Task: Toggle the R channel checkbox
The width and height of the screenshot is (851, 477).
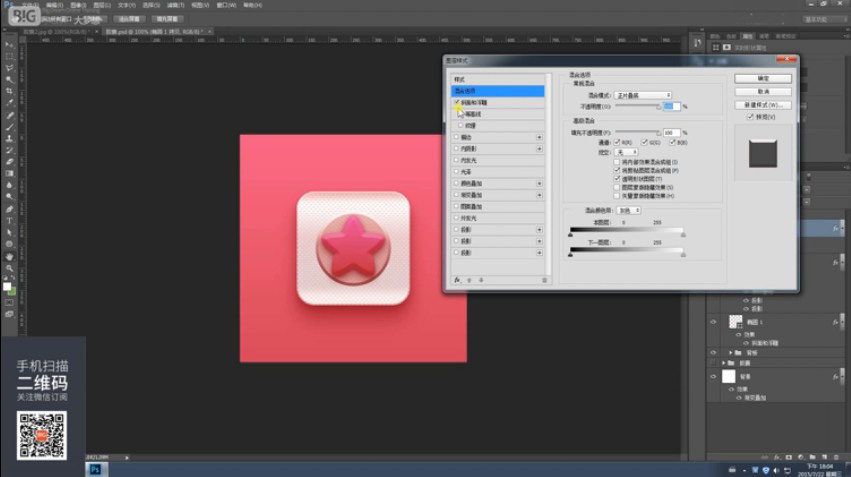Action: point(617,142)
